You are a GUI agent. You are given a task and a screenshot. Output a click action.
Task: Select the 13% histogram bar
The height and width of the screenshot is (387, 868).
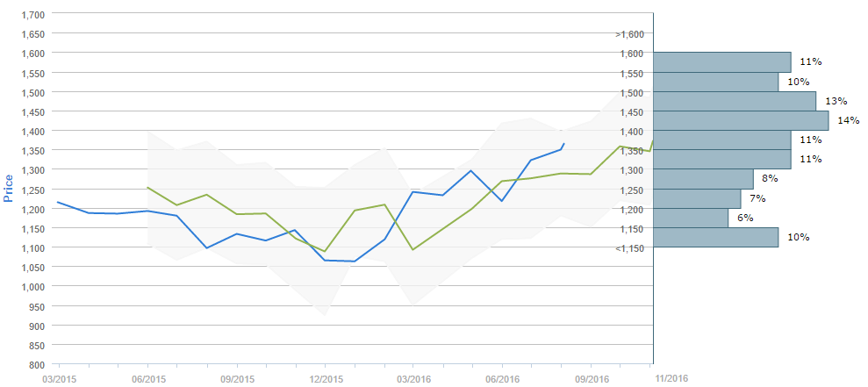tap(735, 101)
